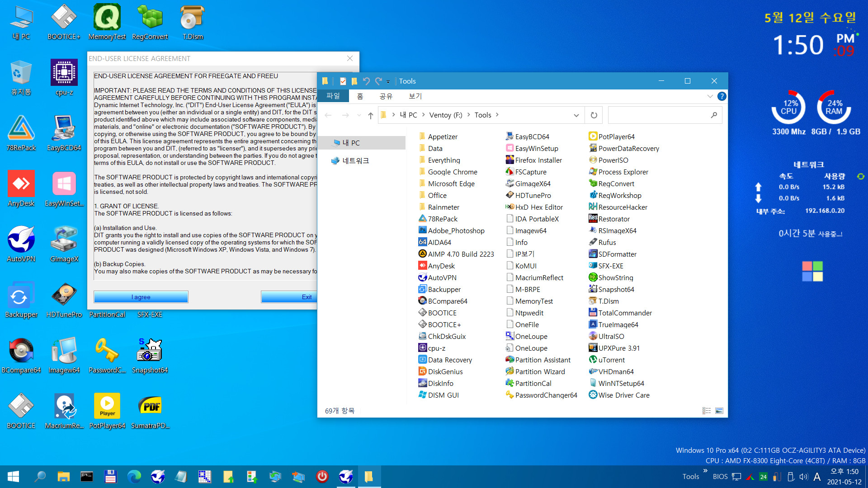Screen dimensions: 868x488
Task: Close the End-User License Agreement dialog
Action: [349, 59]
